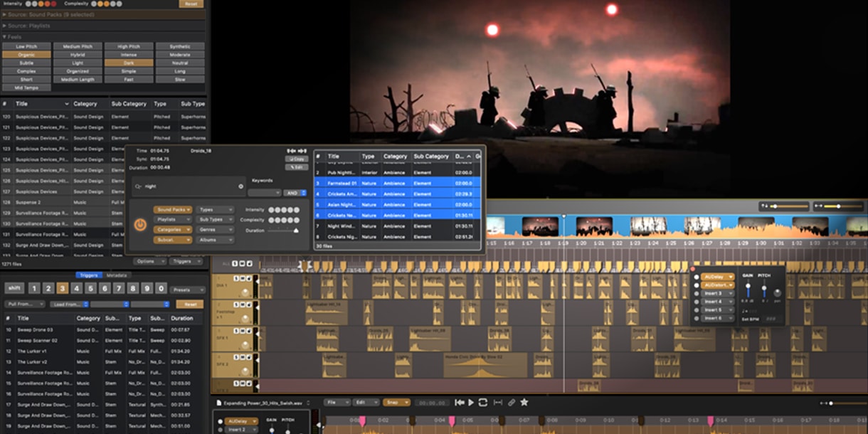Switch to the Metadata tab
The image size is (868, 434).
coord(116,275)
